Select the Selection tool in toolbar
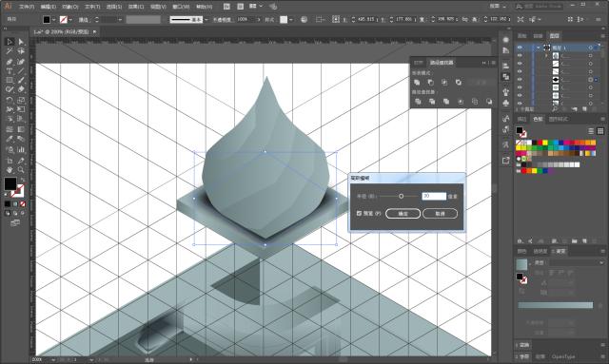 pos(10,42)
